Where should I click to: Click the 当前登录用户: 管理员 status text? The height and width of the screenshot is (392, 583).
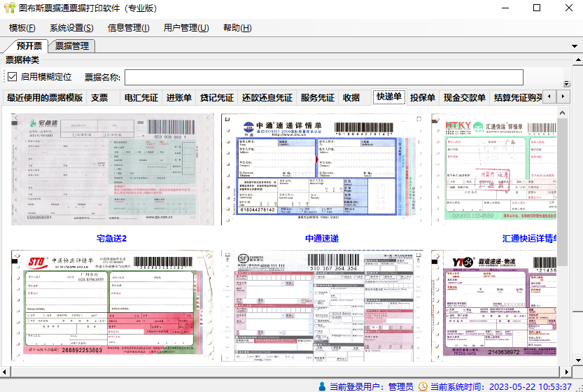point(371,387)
